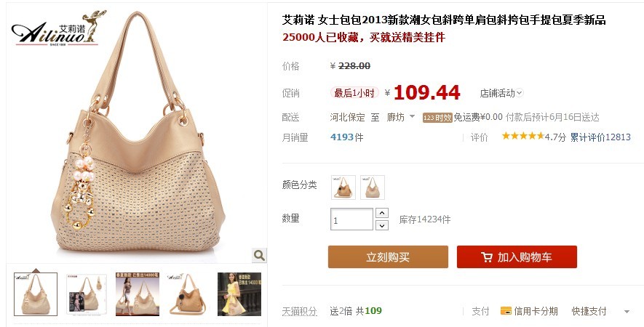Click the quantity input field
The height and width of the screenshot is (327, 644).
pyautogui.click(x=351, y=219)
